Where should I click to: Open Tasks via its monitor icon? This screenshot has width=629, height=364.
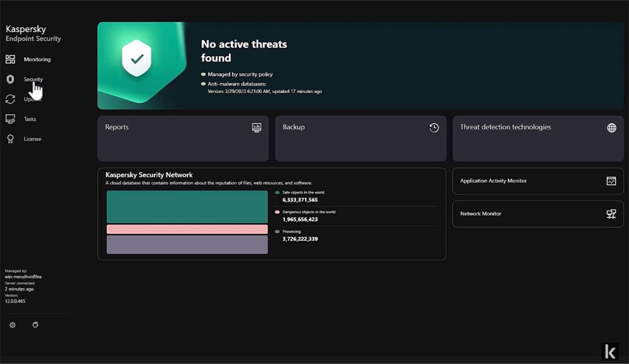10,119
